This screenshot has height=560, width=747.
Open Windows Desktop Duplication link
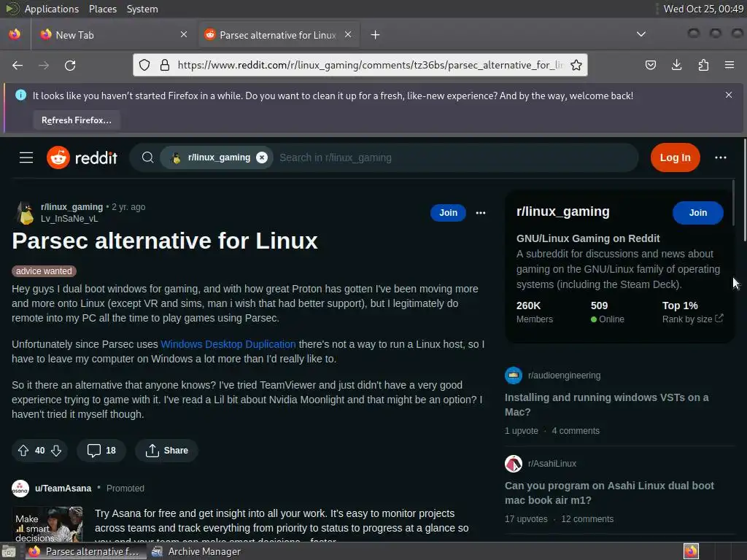(228, 344)
